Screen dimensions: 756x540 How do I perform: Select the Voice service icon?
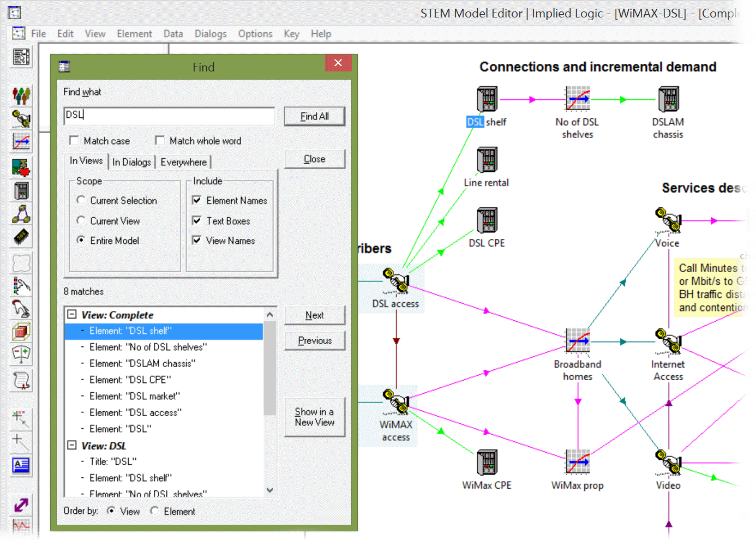(x=669, y=220)
